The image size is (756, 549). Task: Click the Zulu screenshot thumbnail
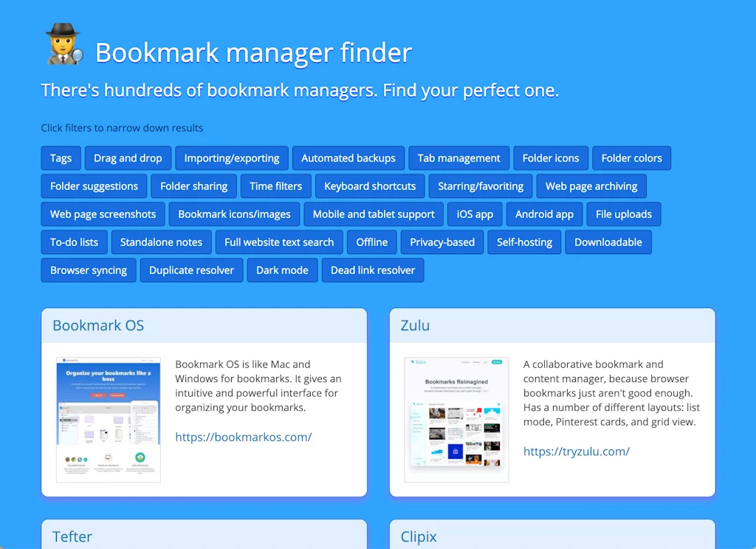tap(456, 418)
